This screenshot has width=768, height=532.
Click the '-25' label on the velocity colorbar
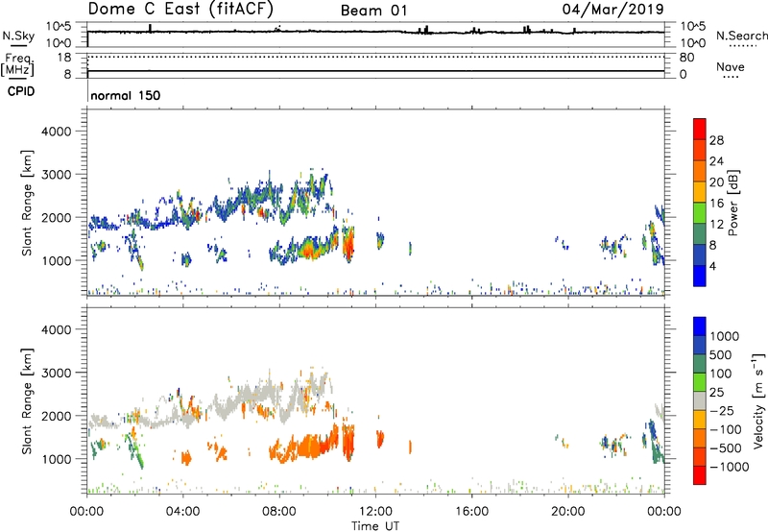point(720,411)
